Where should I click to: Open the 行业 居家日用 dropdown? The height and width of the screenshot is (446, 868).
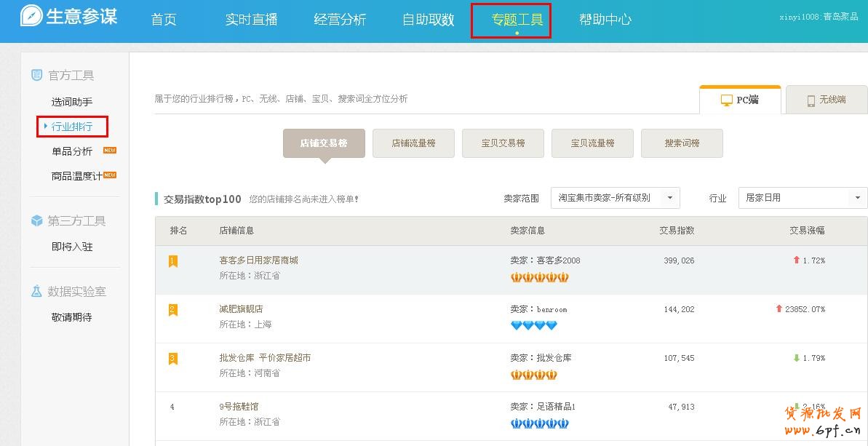(x=803, y=198)
